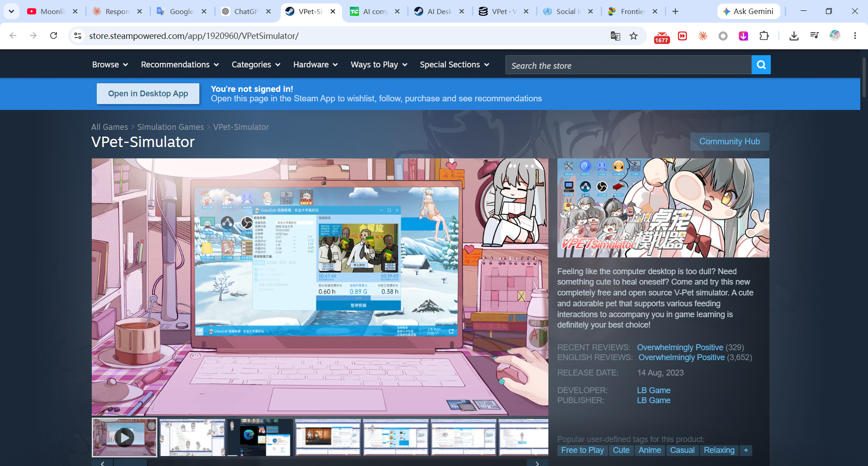This screenshot has height=466, width=868.
Task: Click the Open in Desktop App button
Action: tap(148, 94)
